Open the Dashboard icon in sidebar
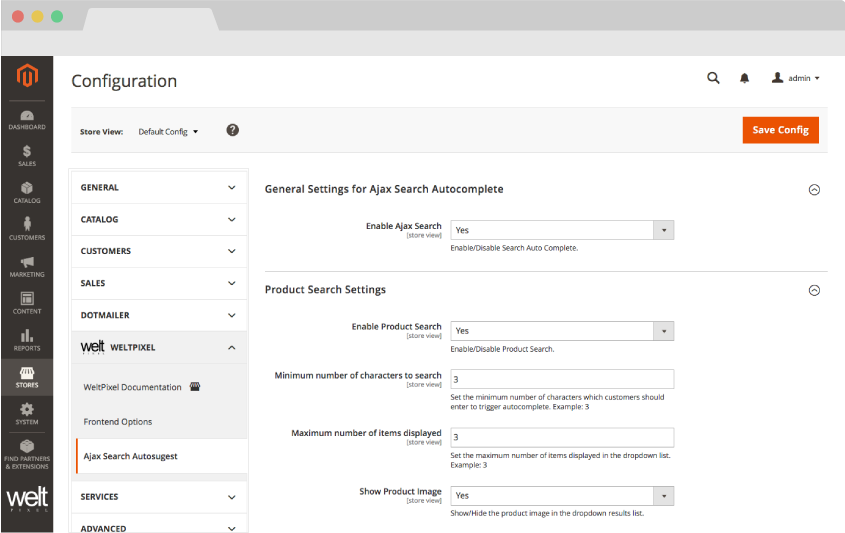 [27, 119]
